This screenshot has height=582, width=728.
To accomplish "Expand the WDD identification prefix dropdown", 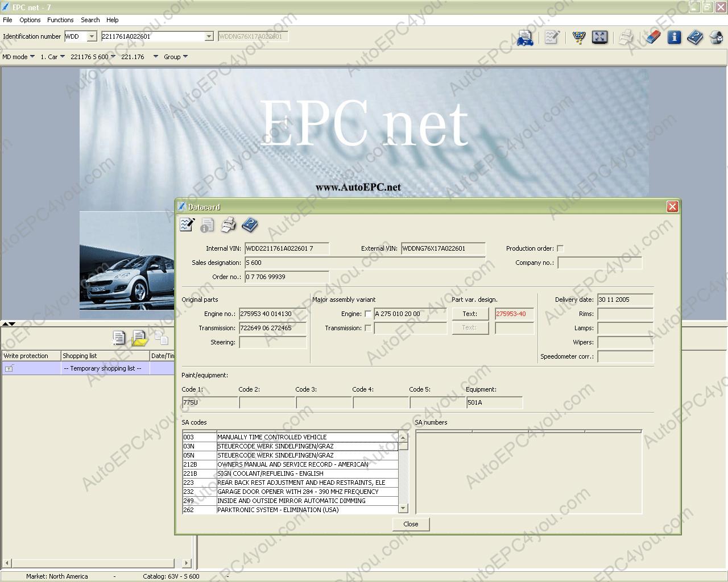I will (x=92, y=36).
